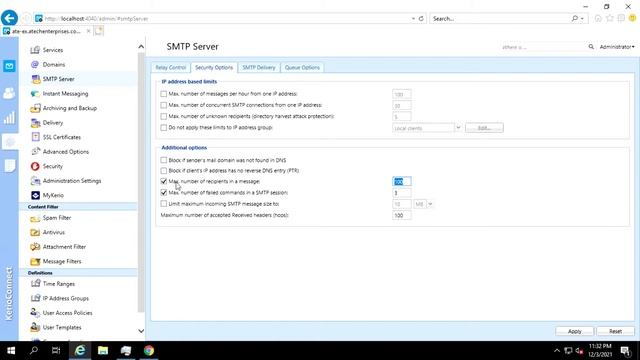Click the Edit IP group button
Image resolution: width=640 pixels, height=360 pixels.
[x=484, y=128]
